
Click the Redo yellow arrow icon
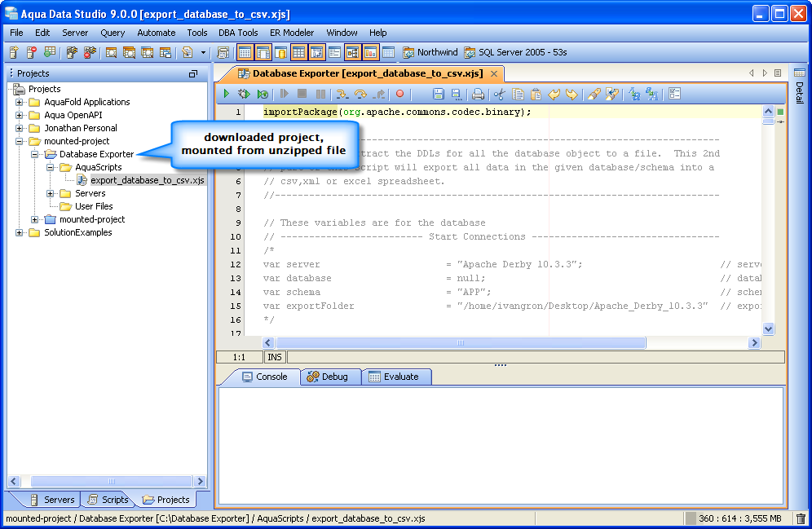571,94
